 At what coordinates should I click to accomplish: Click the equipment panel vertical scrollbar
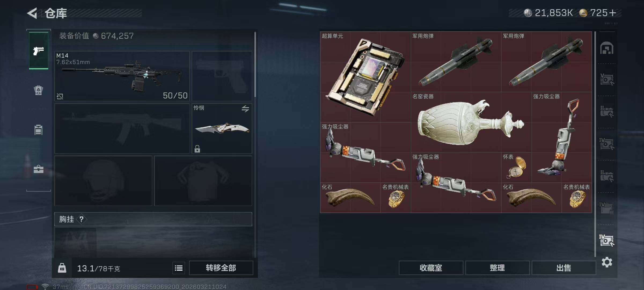point(255,64)
